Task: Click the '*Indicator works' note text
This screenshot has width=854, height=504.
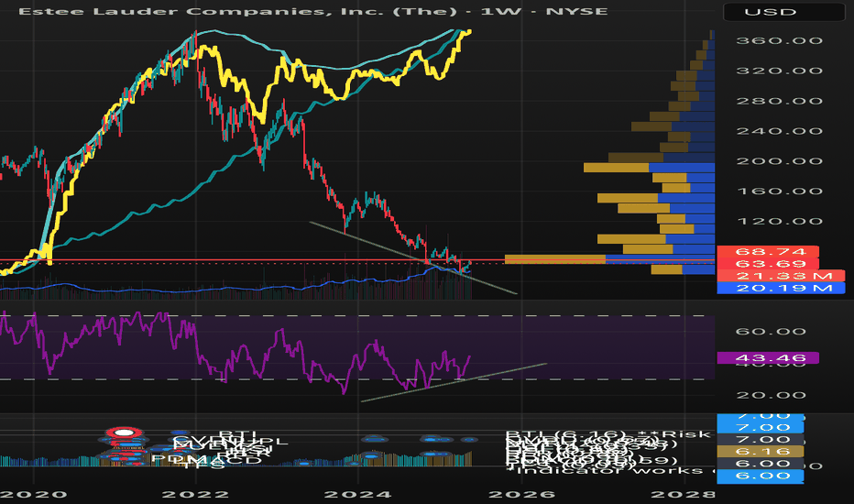Action: [610, 470]
